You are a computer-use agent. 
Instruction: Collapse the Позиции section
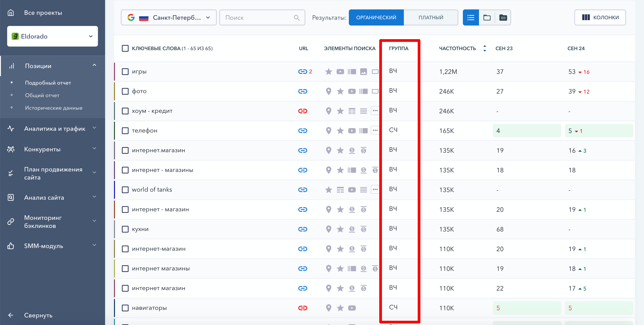(x=94, y=65)
